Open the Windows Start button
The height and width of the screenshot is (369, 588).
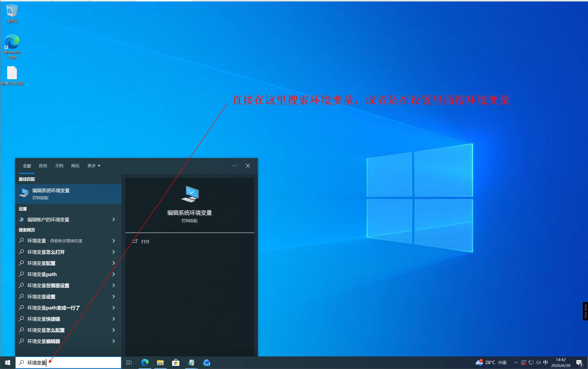tap(7, 363)
